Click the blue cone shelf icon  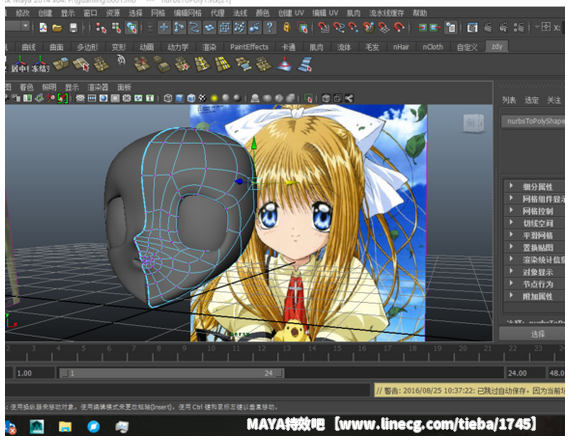pos(284,64)
